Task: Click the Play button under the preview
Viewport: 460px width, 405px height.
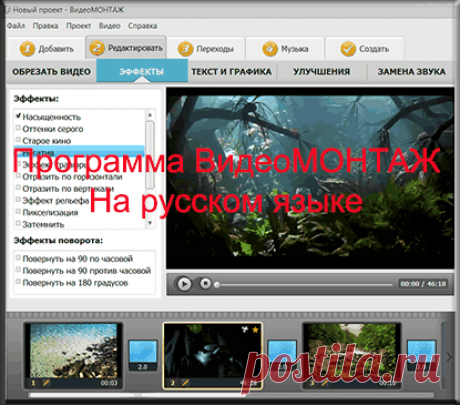Action: 184,284
